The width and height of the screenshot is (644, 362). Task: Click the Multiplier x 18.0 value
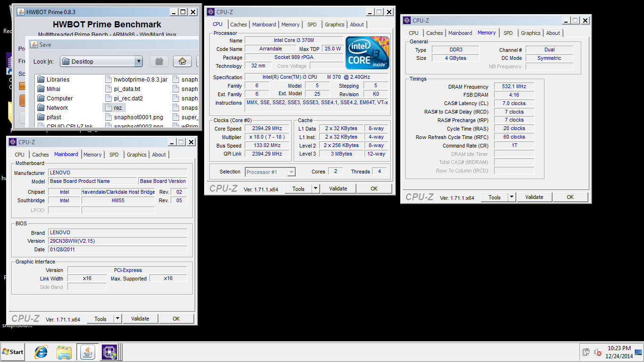pyautogui.click(x=267, y=137)
